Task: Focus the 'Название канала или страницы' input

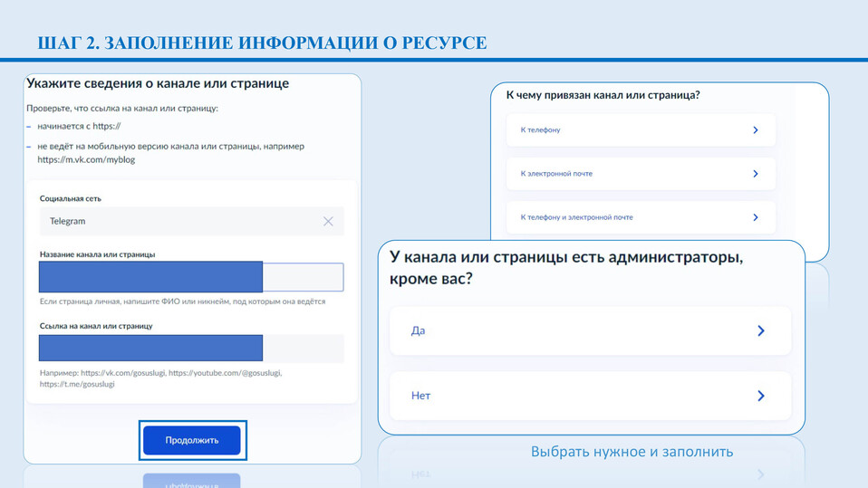Action: pos(190,277)
